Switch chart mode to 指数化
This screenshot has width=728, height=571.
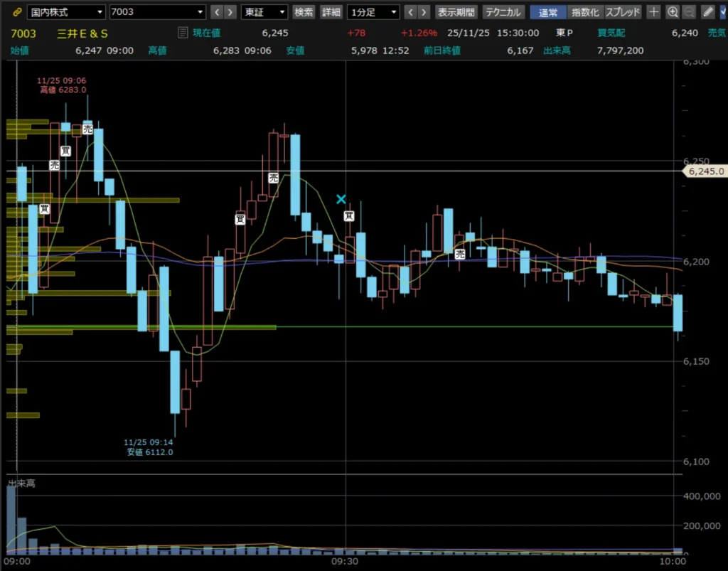pyautogui.click(x=585, y=12)
